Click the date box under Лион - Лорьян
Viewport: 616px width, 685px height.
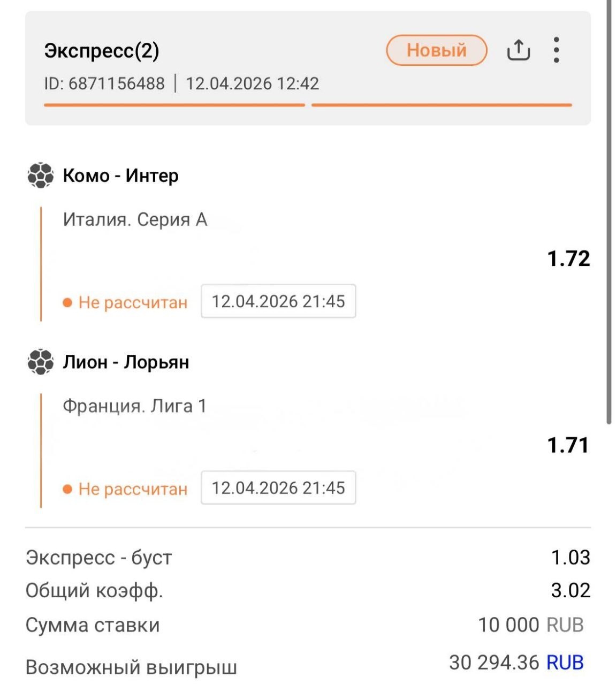(x=278, y=488)
